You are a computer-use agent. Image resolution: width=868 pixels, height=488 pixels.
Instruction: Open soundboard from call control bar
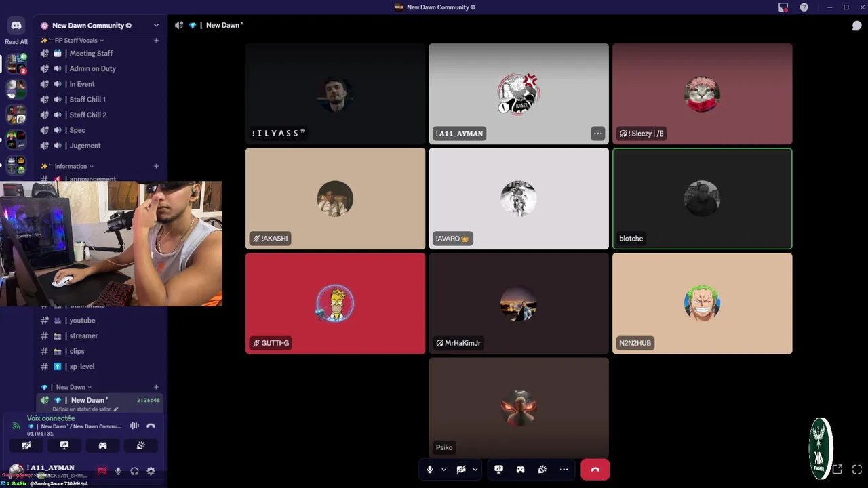click(x=542, y=469)
